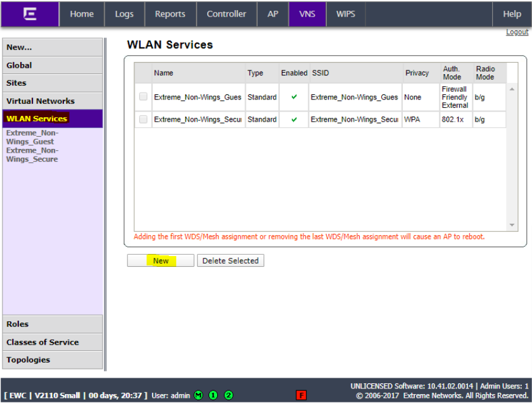Open Extreme_Non-Wings_Secure in the sidebar tree

pos(32,155)
